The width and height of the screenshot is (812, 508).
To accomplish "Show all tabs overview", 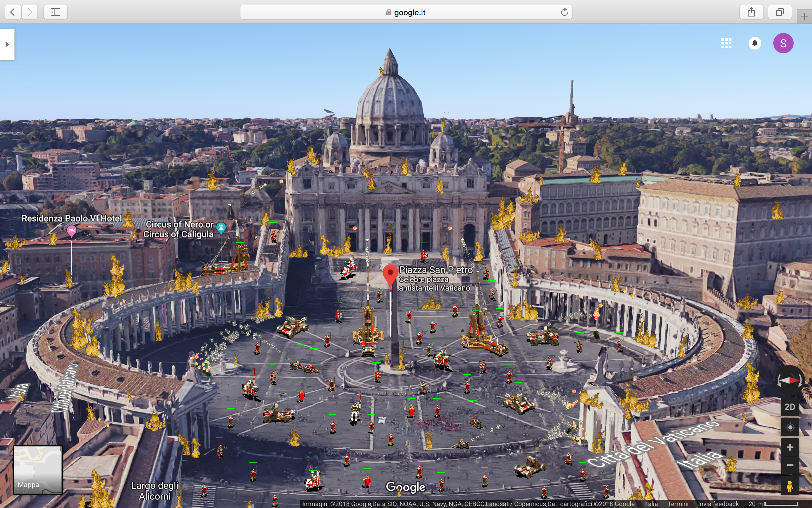I will tap(780, 12).
